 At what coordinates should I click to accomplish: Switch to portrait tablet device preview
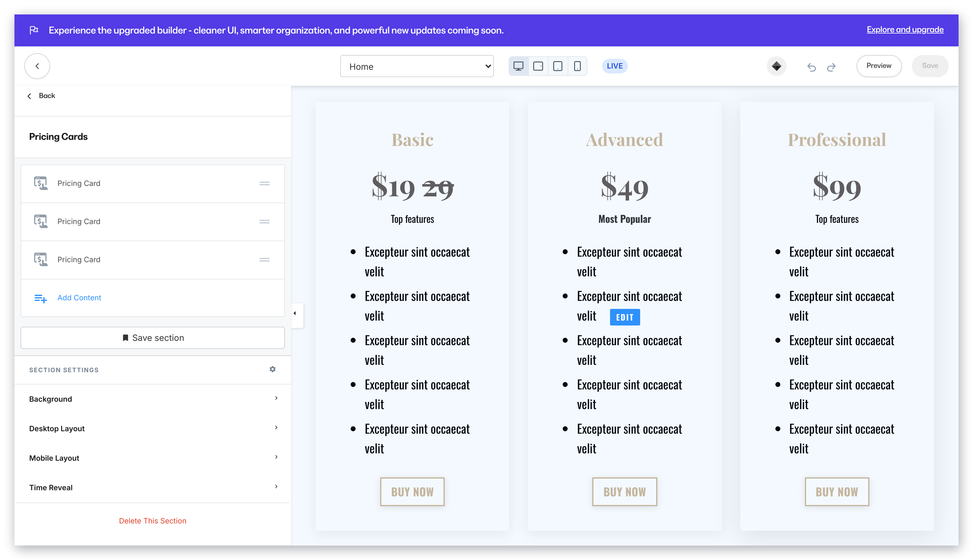coord(557,66)
